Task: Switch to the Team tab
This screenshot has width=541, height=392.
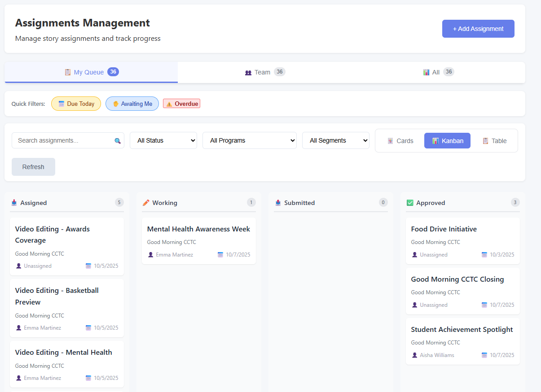Action: coord(264,72)
